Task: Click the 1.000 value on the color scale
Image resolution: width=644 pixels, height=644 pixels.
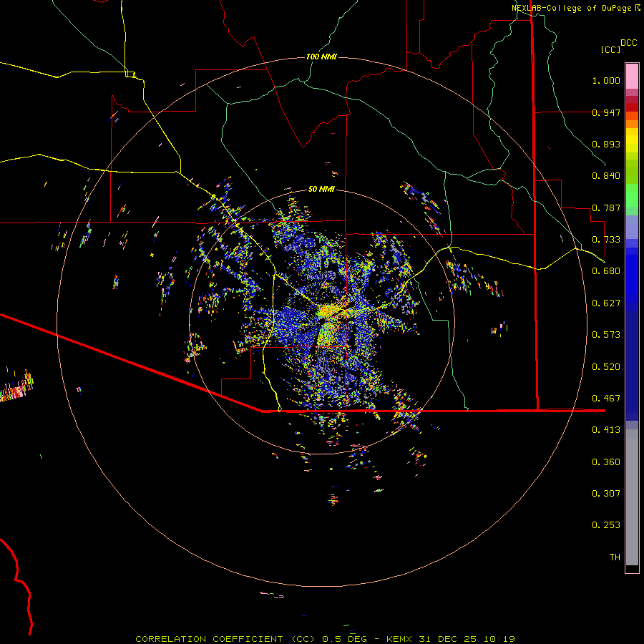Action: [606, 80]
